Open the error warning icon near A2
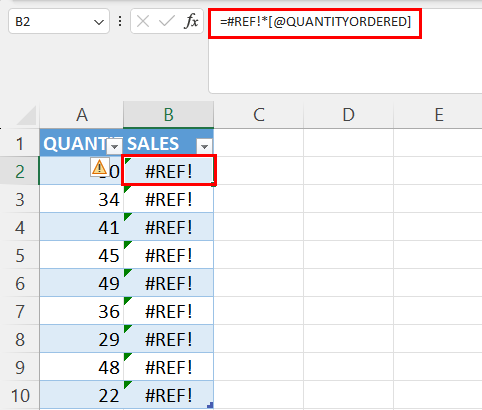Image resolution: width=482 pixels, height=410 pixels. 99,167
